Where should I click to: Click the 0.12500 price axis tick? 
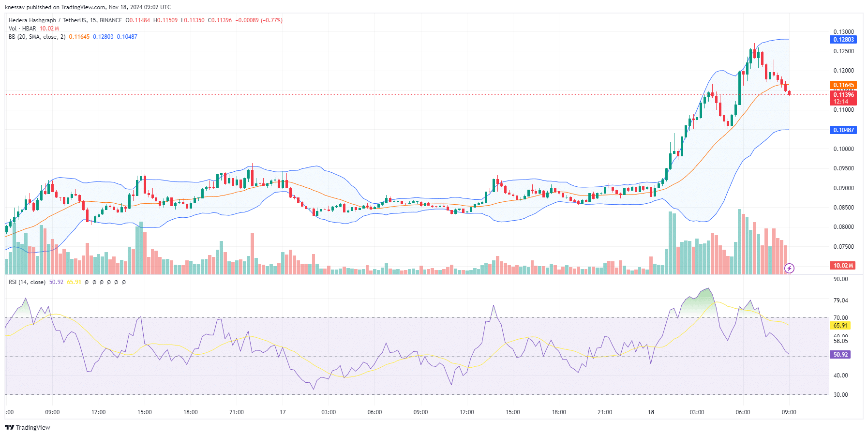[843, 51]
